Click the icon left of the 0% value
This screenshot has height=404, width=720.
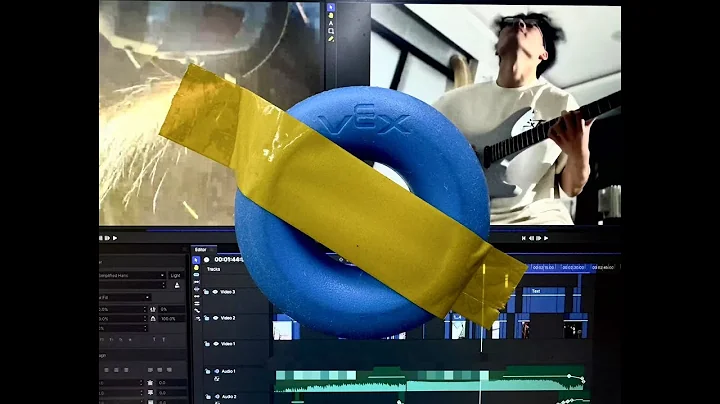click(x=153, y=309)
